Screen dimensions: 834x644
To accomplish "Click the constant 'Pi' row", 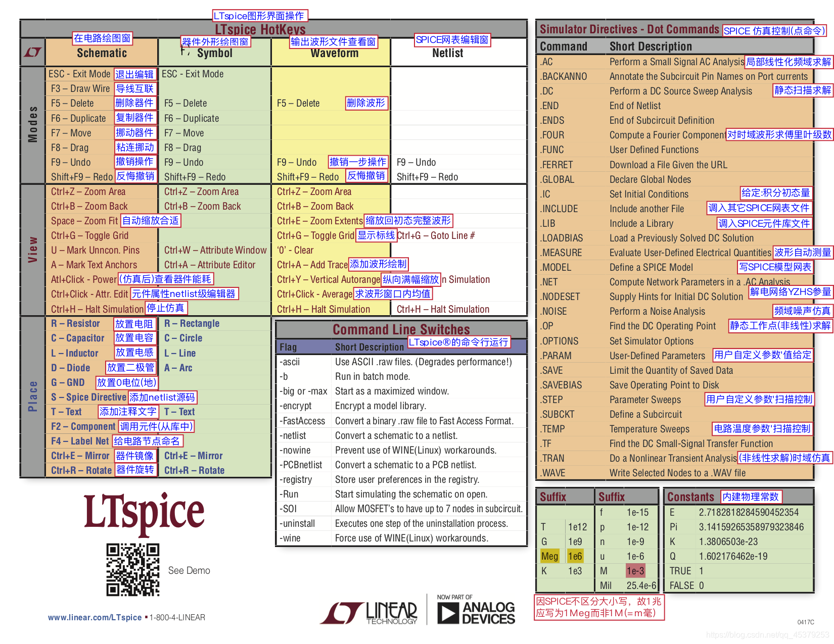I will point(738,527).
